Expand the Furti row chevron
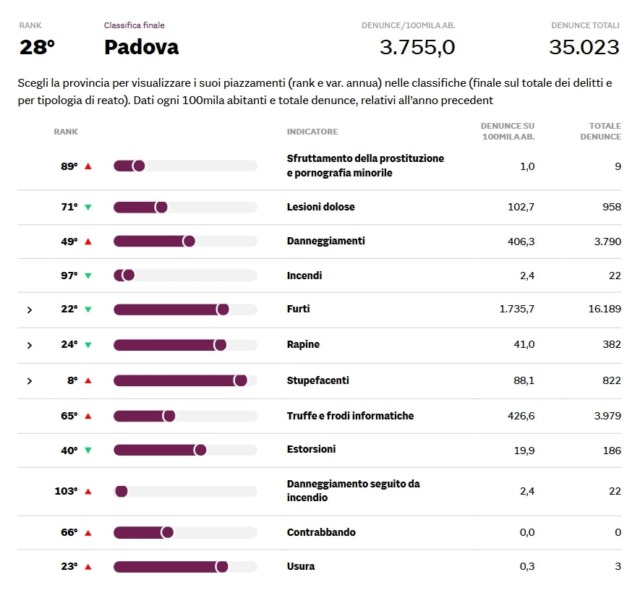 coord(29,310)
